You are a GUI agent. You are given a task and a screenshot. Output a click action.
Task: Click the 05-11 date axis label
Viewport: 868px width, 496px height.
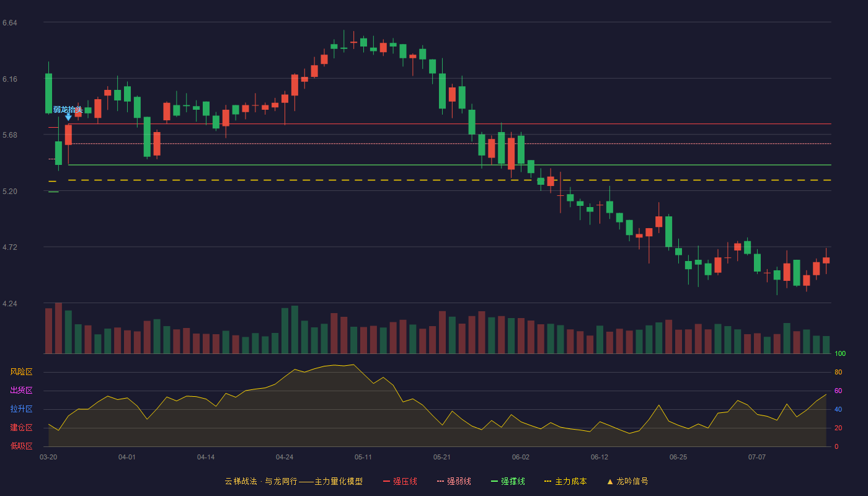[x=363, y=457]
